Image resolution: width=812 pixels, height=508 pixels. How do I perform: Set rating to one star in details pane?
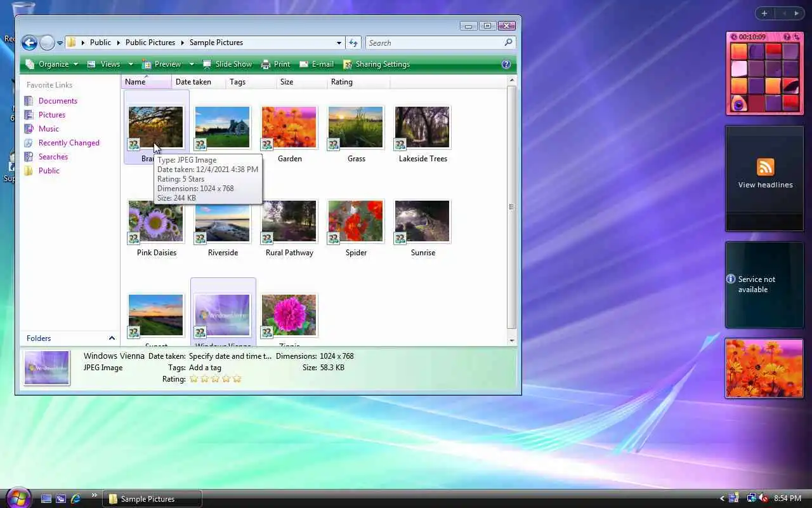tap(194, 379)
